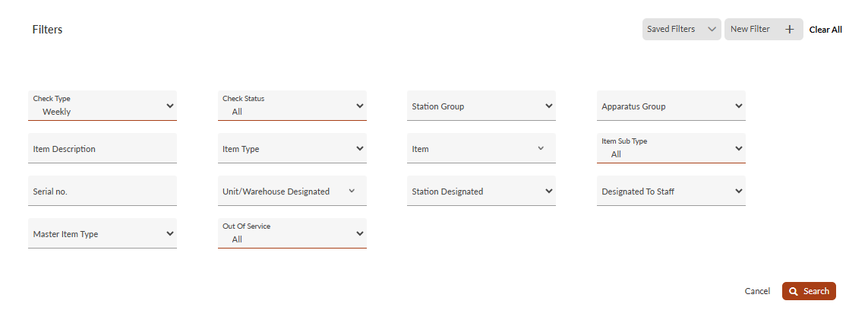Open the Check Status selector
The width and height of the screenshot is (868, 323).
(x=292, y=106)
